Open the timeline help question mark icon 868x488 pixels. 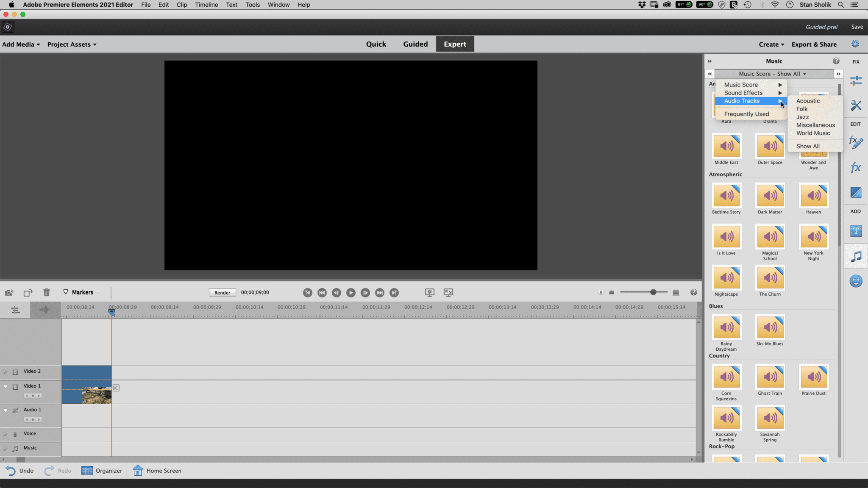693,292
